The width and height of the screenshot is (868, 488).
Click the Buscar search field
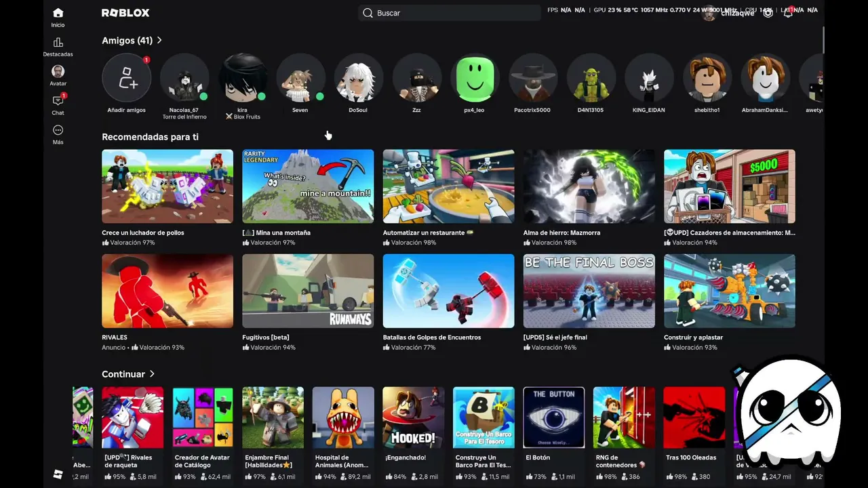pyautogui.click(x=448, y=13)
